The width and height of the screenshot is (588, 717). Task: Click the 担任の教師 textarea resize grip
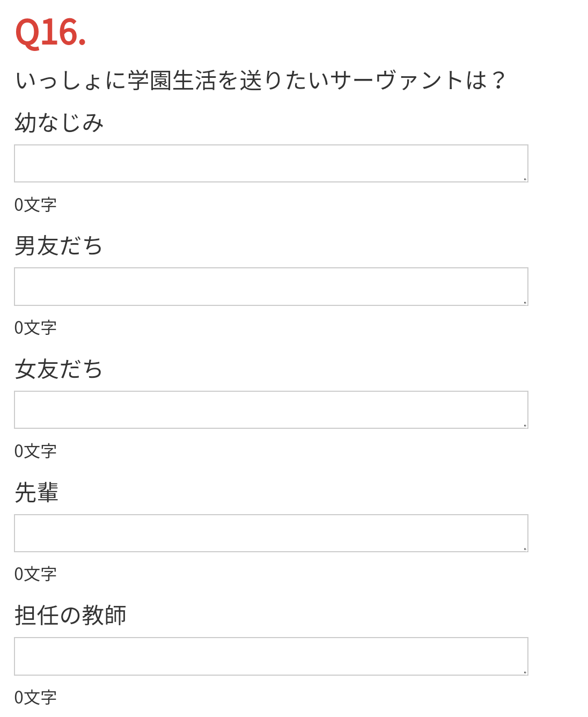525,671
